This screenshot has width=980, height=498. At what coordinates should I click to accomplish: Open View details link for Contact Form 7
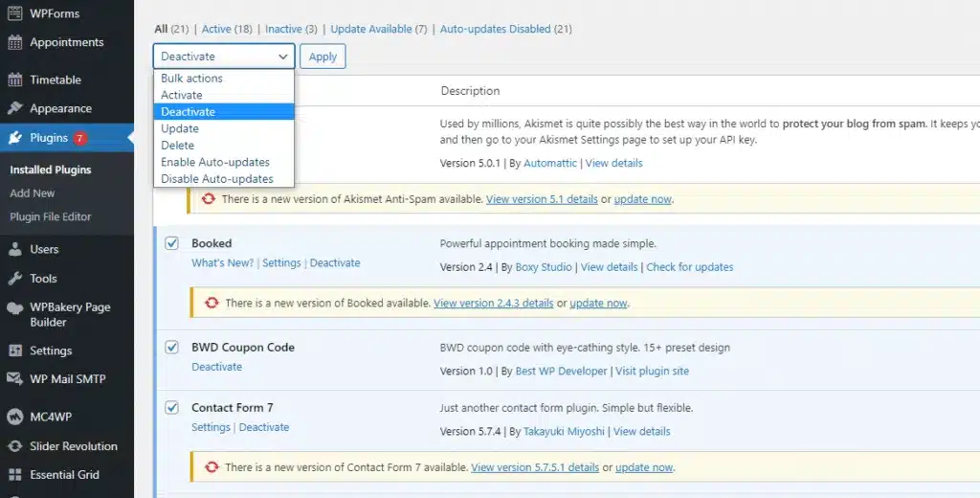(x=641, y=432)
